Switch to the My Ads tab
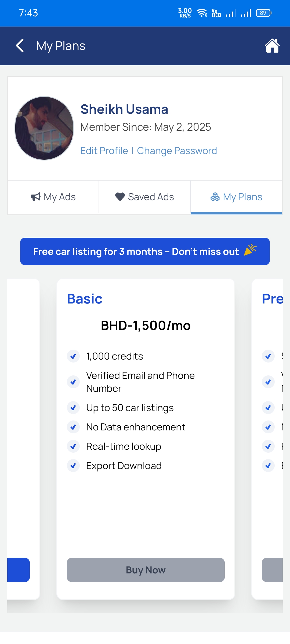 [x=53, y=197]
